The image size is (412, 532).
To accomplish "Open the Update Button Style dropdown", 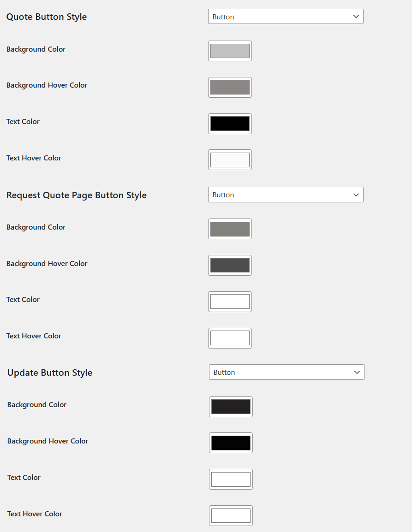I will (x=286, y=372).
